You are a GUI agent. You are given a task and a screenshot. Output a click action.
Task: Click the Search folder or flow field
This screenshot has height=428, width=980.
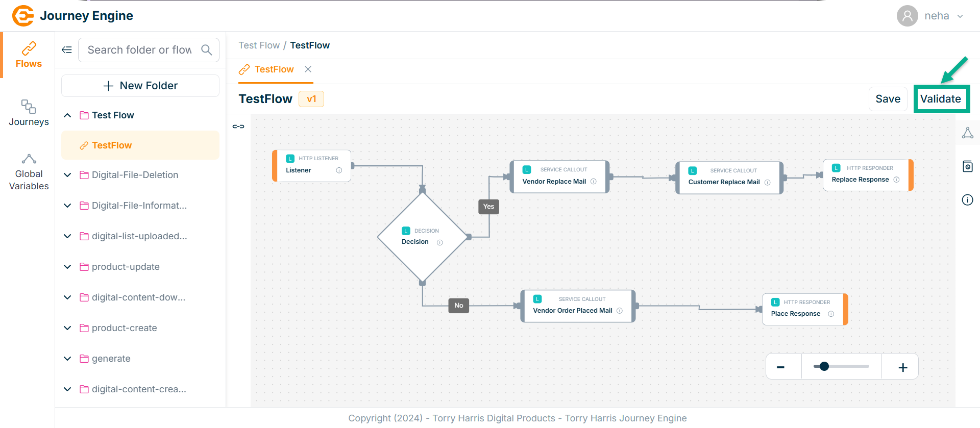pyautogui.click(x=139, y=50)
